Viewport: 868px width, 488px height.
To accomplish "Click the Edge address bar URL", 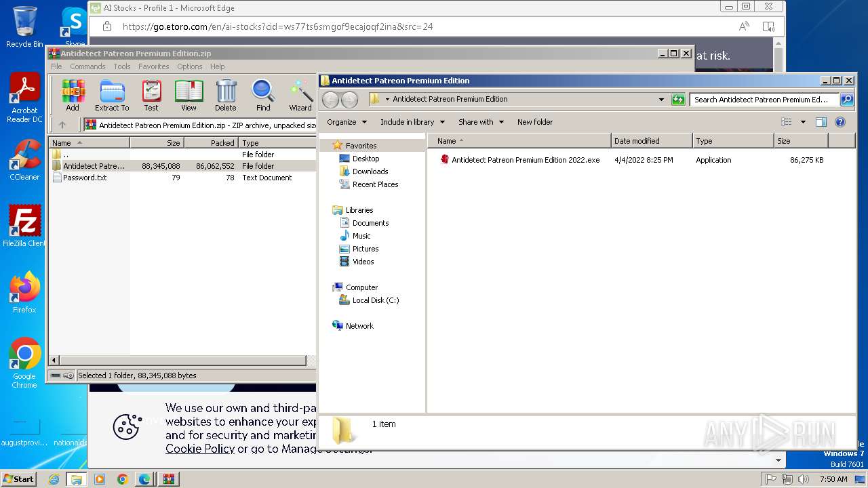I will click(277, 26).
